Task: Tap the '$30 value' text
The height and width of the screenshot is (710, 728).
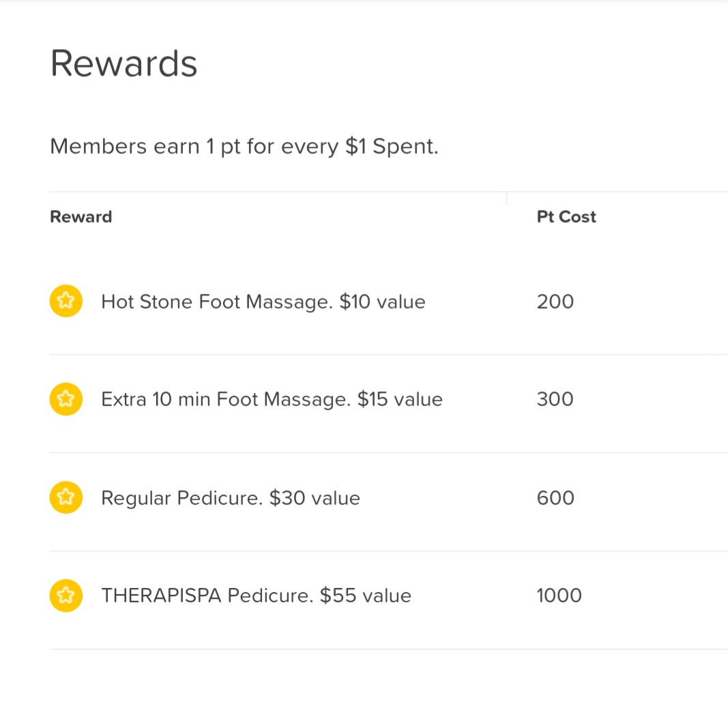Action: [315, 498]
